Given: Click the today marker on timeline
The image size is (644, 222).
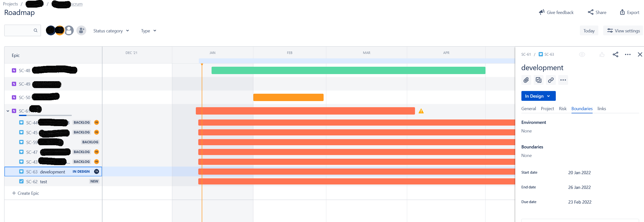Looking at the screenshot, I should click(x=202, y=65).
